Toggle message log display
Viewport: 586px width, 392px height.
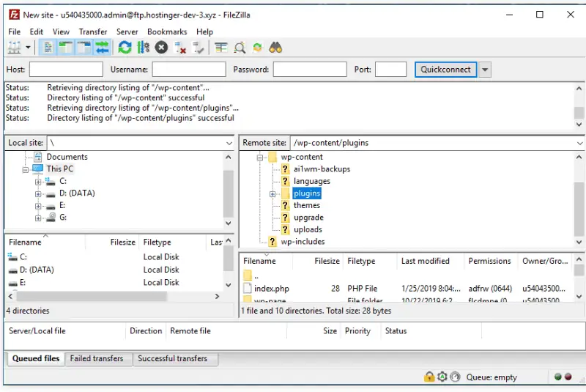pos(48,48)
